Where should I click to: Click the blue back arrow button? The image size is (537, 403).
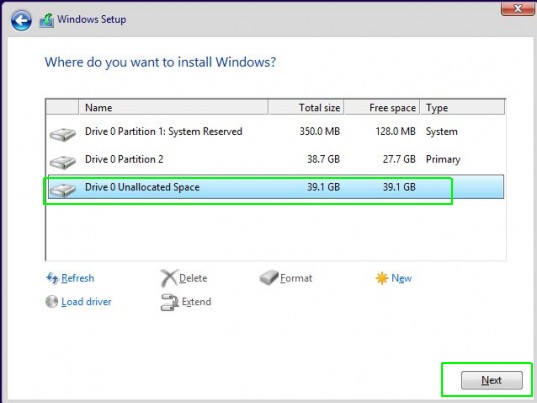coord(21,20)
